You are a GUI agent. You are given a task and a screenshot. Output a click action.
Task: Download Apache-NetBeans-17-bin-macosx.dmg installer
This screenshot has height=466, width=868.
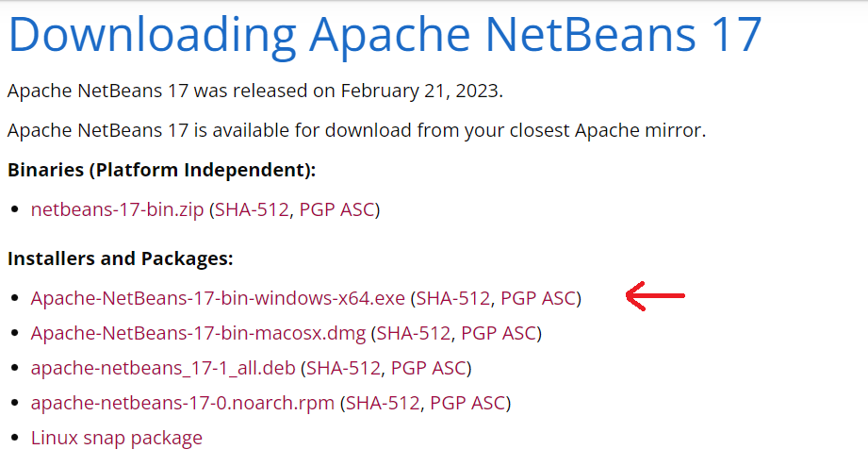(x=198, y=333)
